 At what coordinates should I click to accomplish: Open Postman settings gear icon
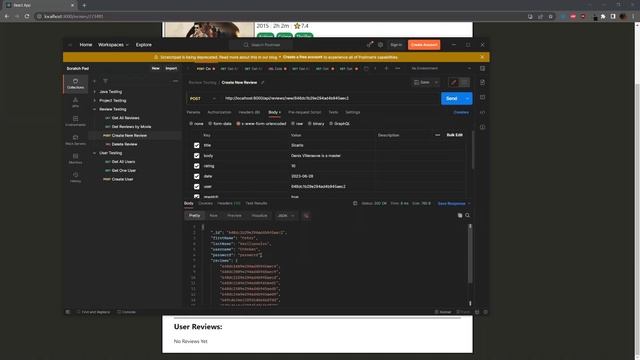[380, 45]
